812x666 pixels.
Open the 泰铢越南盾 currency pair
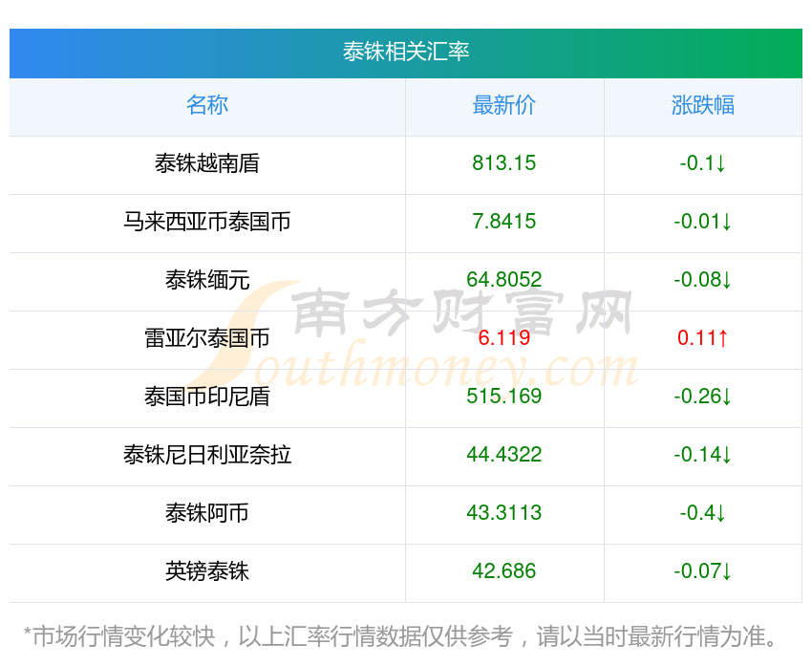tap(207, 163)
